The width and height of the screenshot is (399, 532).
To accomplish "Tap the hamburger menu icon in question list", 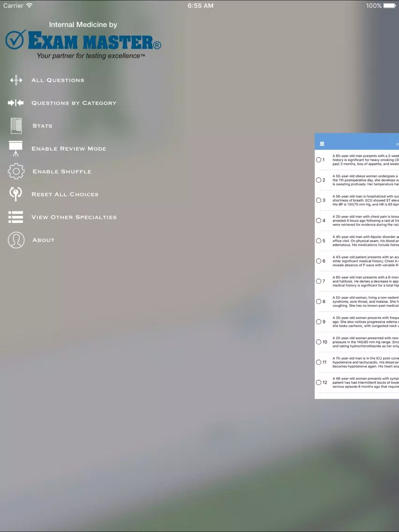I will (x=322, y=144).
